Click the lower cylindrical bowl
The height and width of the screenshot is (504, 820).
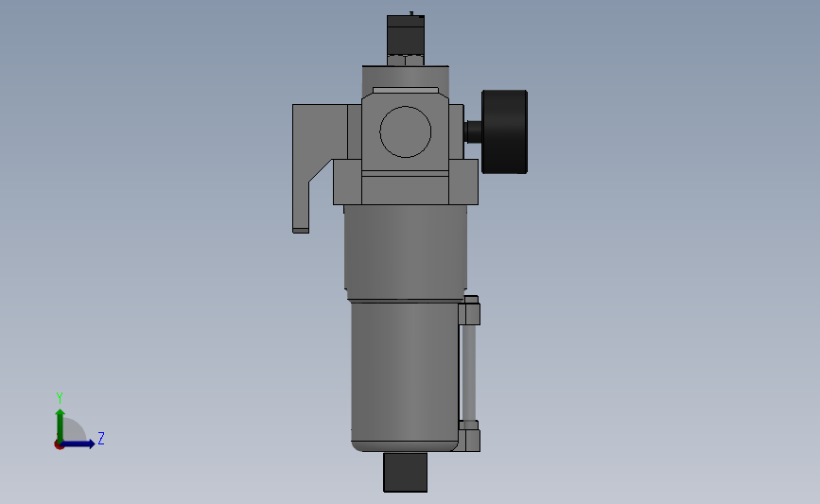405,376
